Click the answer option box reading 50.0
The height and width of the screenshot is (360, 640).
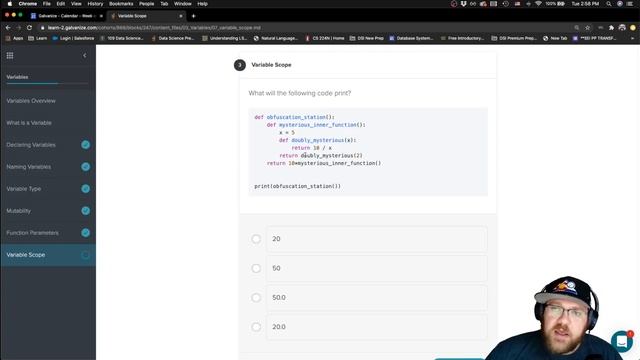377,298
